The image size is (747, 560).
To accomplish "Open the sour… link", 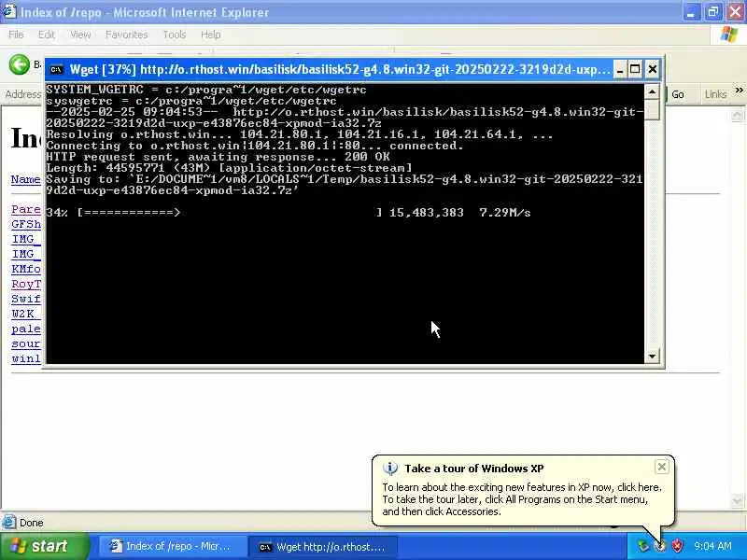I will (26, 343).
